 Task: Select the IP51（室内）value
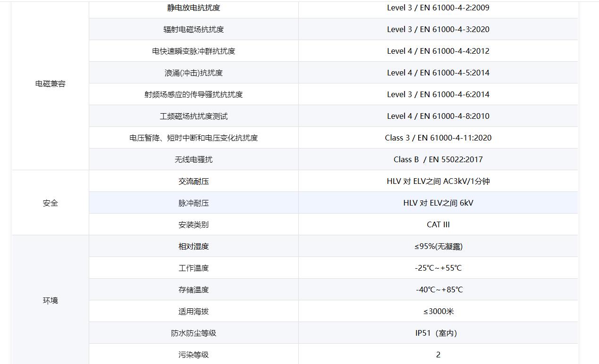click(x=436, y=333)
